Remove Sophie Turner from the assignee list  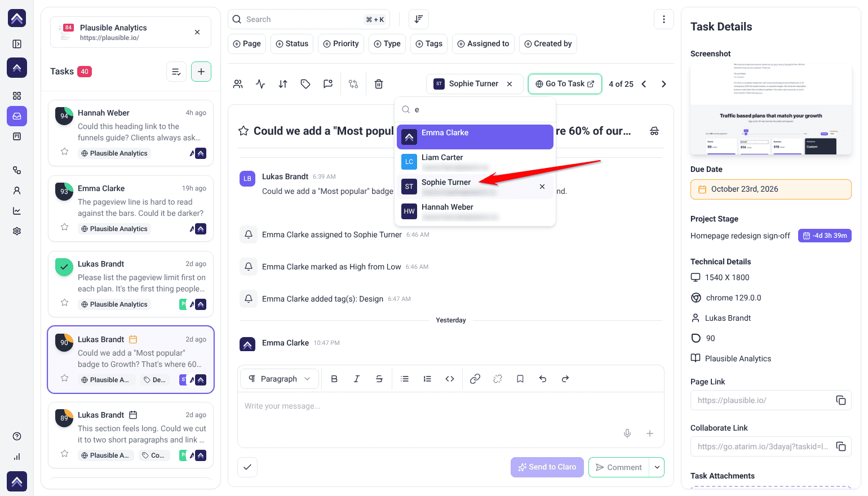(542, 187)
